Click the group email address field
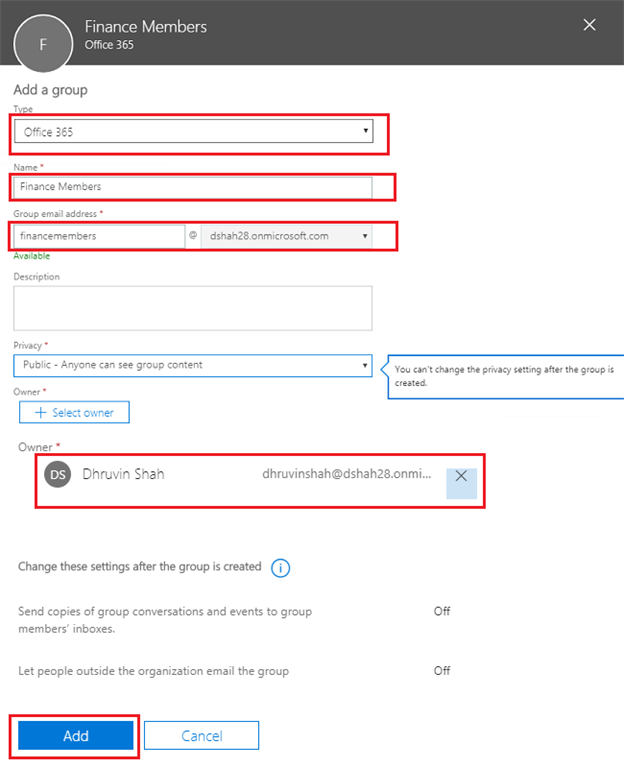The width and height of the screenshot is (624, 768). (x=98, y=236)
